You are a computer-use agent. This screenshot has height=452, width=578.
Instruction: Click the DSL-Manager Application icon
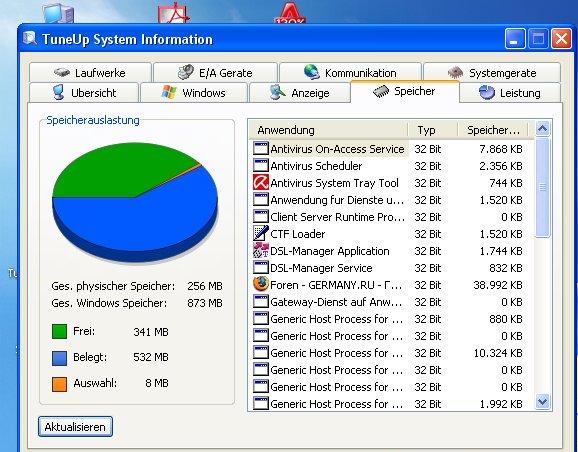pos(261,250)
